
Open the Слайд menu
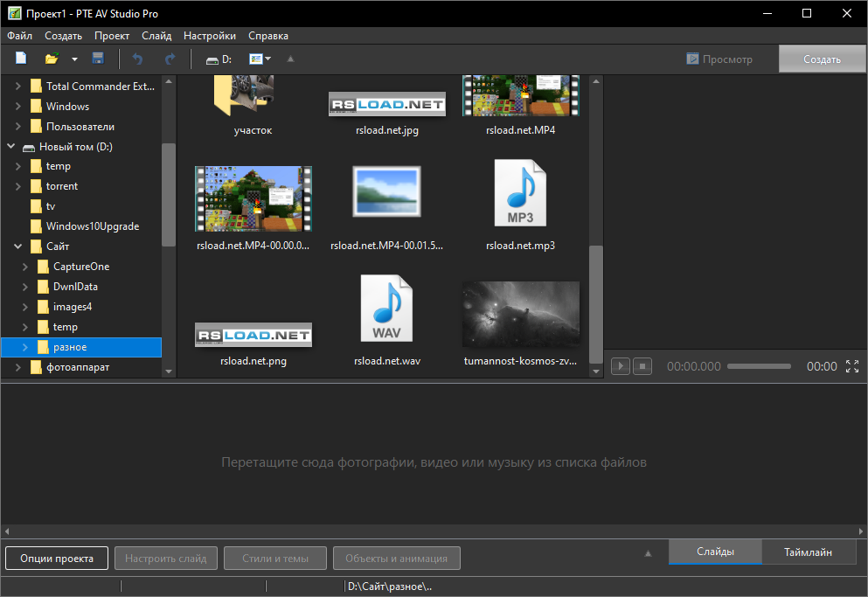[156, 36]
